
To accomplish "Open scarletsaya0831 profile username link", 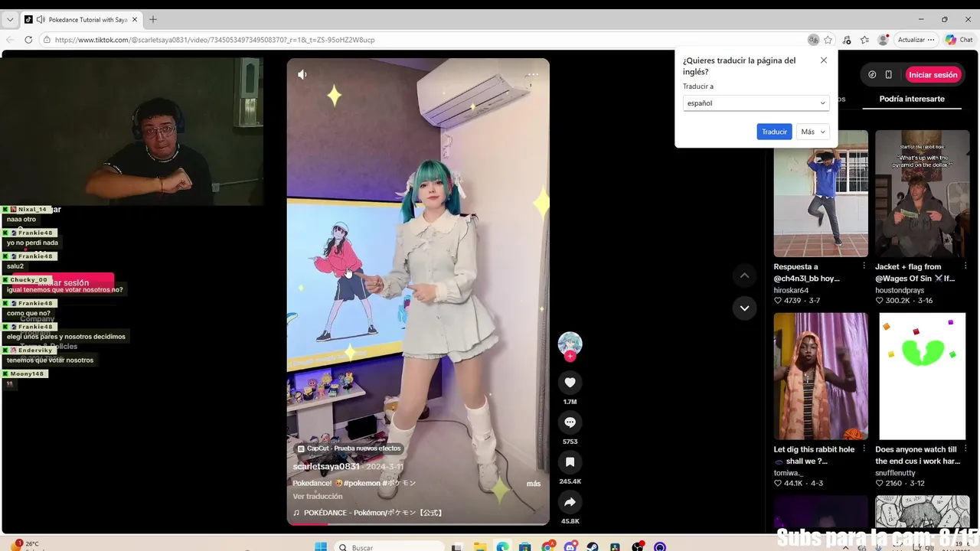I will [326, 467].
